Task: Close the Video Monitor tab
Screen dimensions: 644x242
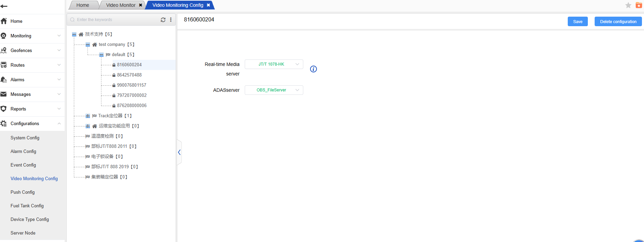Action: (141, 5)
